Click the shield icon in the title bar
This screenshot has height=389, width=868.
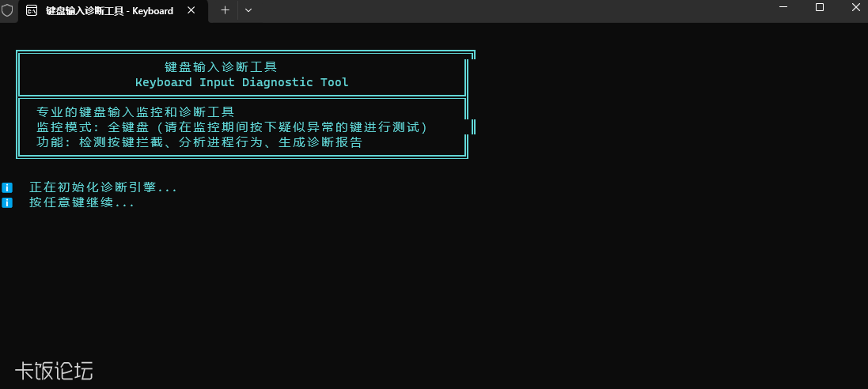(6, 10)
